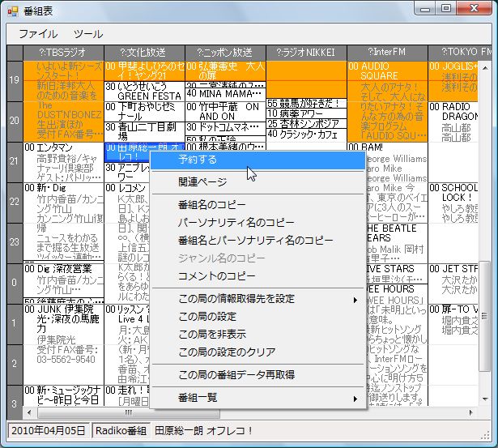
Task: Click TOKYO FM column header
Action: point(460,53)
